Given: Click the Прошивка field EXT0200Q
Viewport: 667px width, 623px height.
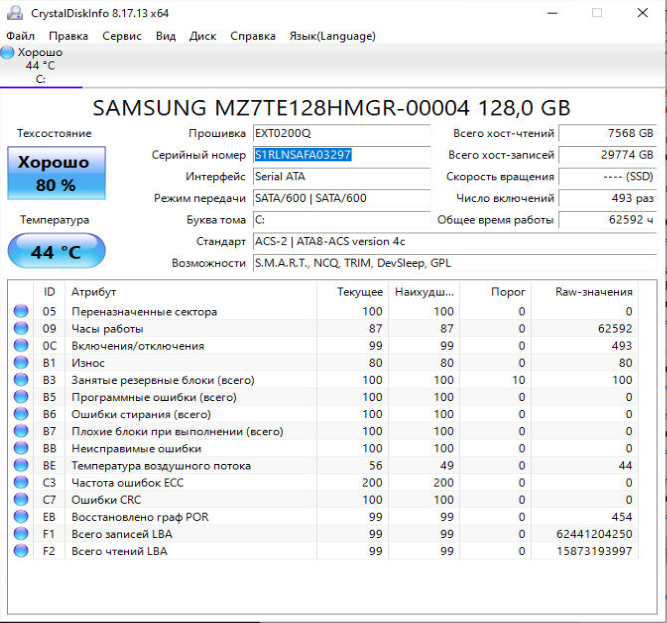Looking at the screenshot, I should (342, 134).
